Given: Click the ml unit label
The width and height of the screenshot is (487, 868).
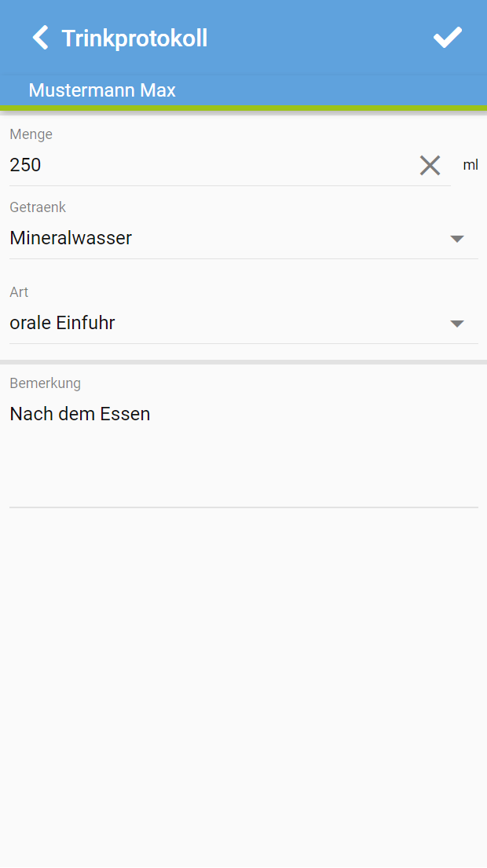Looking at the screenshot, I should pyautogui.click(x=470, y=165).
